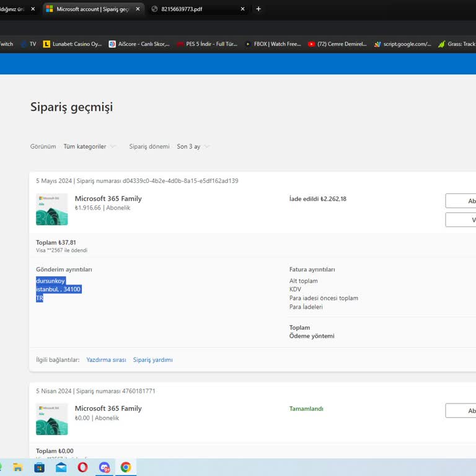Close the Microsoft account tab

138,9
